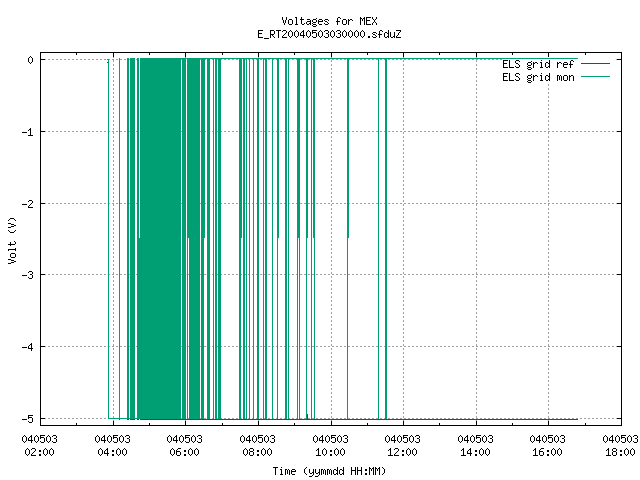Click the y-axis tick label -1
640x480 pixels.
pyautogui.click(x=28, y=132)
